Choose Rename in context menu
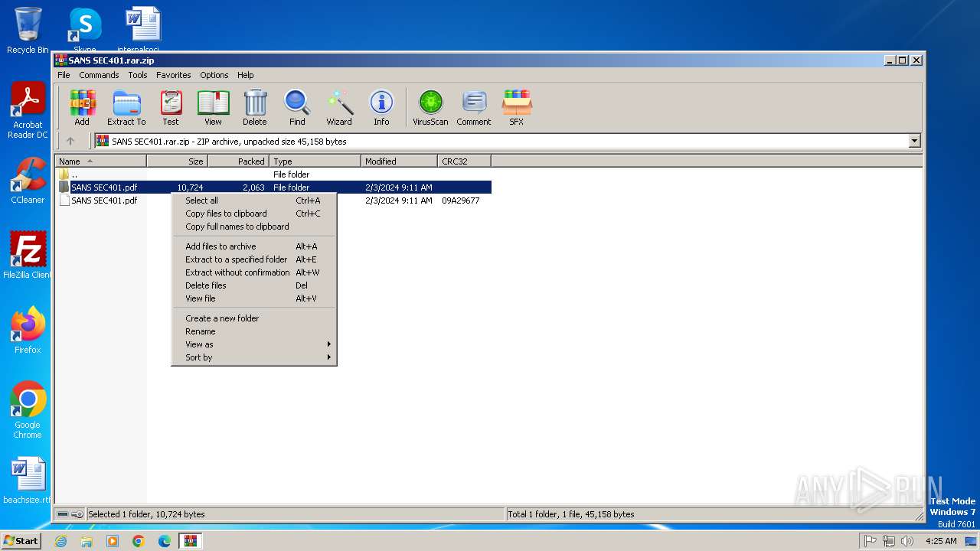 tap(254, 331)
